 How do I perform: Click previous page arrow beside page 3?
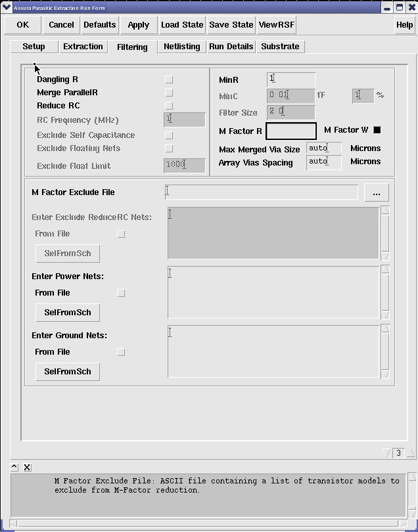point(386,453)
